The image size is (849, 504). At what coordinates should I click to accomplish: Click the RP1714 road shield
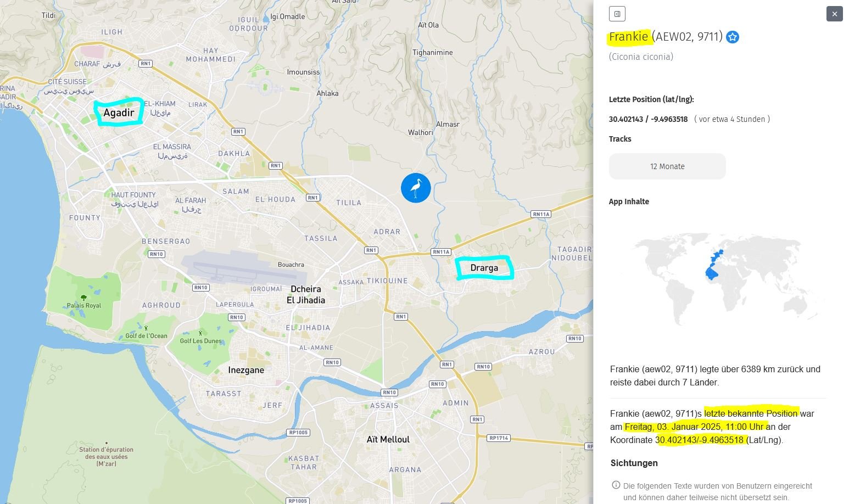click(499, 438)
